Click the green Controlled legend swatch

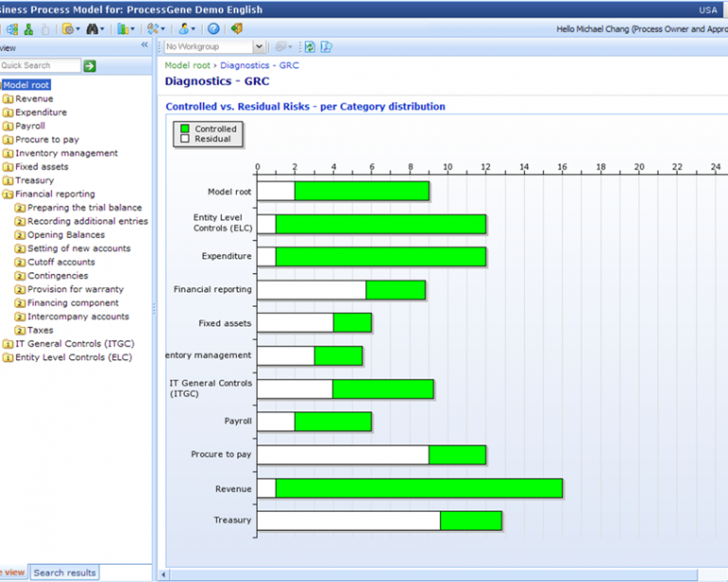185,129
